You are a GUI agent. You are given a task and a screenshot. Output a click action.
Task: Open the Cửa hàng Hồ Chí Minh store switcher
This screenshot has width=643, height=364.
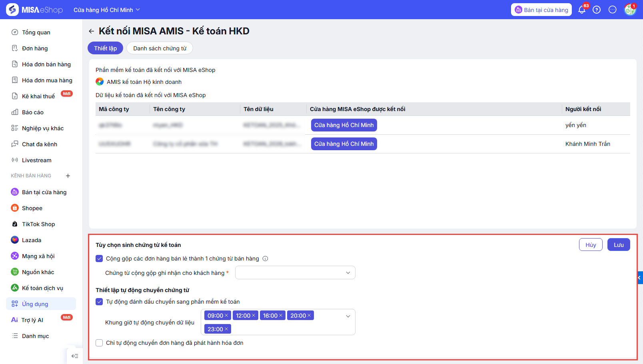click(107, 10)
